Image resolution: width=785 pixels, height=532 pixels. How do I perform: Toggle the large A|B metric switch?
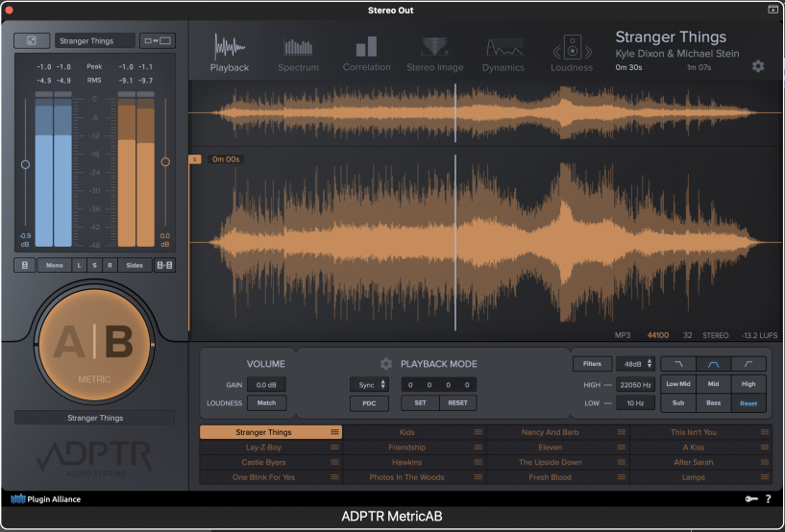point(94,343)
